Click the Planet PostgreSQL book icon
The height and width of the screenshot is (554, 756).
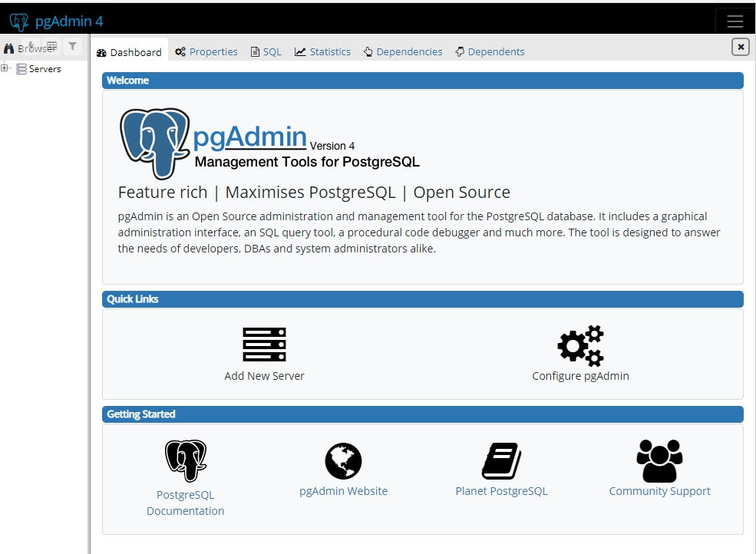tap(501, 461)
